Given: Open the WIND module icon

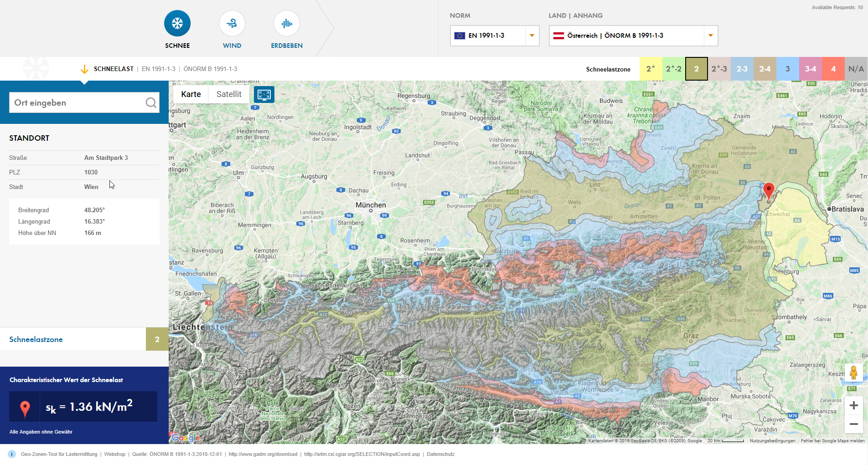Looking at the screenshot, I should pyautogui.click(x=232, y=23).
